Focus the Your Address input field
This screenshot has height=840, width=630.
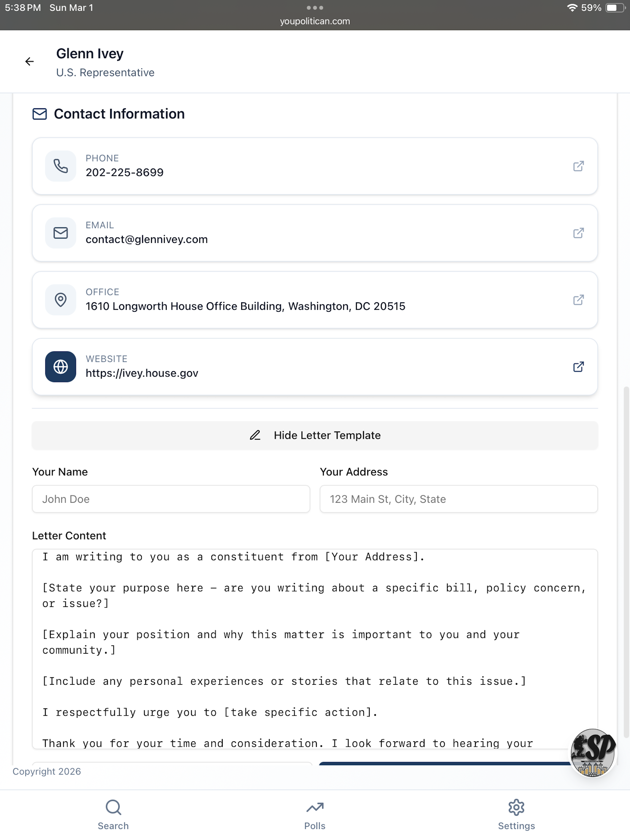pyautogui.click(x=459, y=499)
